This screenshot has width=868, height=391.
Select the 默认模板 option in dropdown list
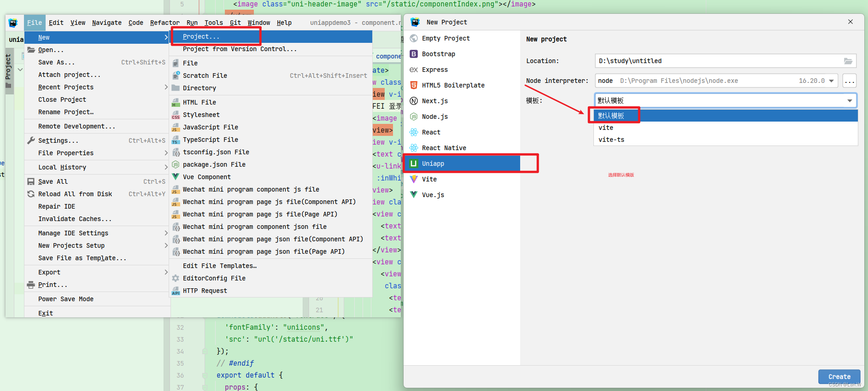pos(726,116)
